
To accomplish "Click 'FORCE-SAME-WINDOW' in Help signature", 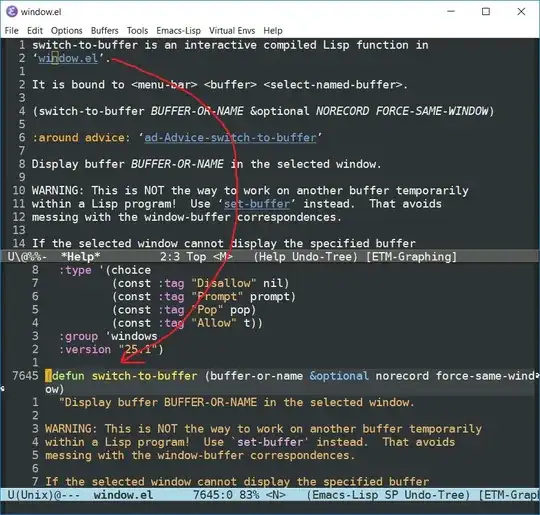I will coord(432,111).
